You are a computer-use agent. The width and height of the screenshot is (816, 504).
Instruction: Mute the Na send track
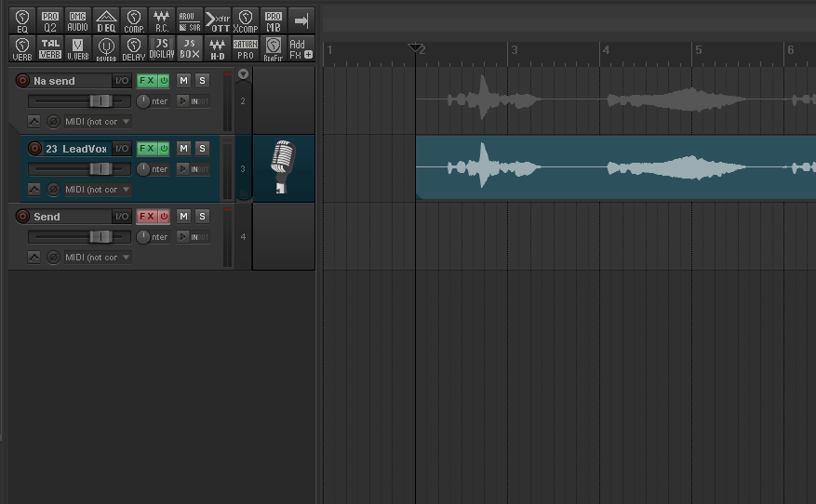click(183, 81)
